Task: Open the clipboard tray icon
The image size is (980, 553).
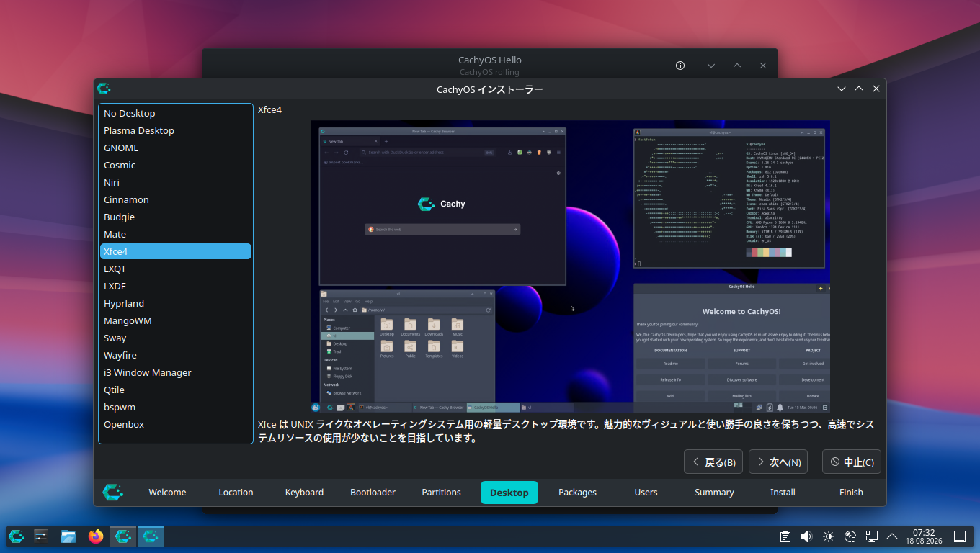Action: (785, 536)
